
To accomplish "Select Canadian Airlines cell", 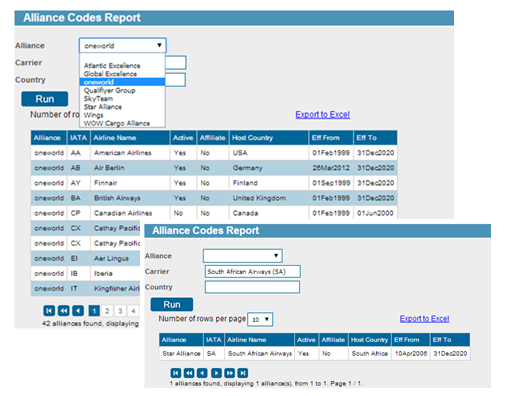I will tap(130, 213).
